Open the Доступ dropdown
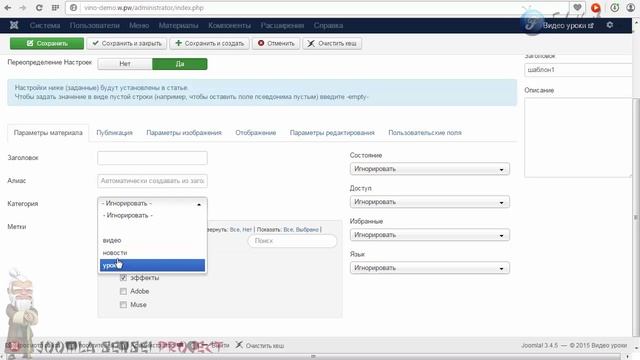The height and width of the screenshot is (360, 640). (429, 202)
